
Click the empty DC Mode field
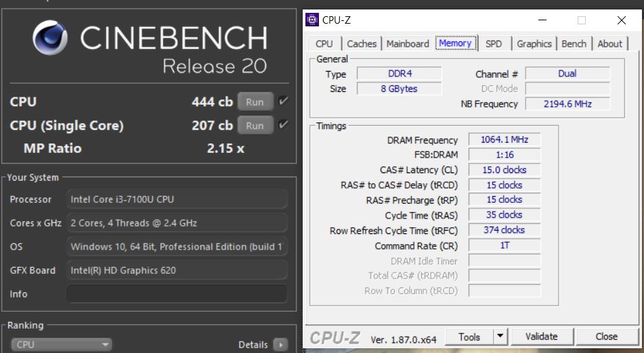tap(567, 89)
